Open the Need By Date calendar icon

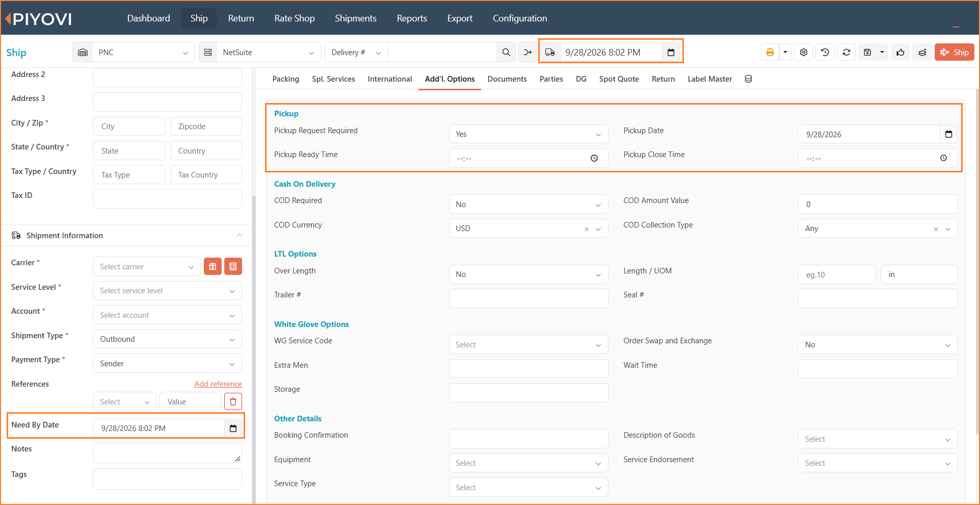[233, 428]
